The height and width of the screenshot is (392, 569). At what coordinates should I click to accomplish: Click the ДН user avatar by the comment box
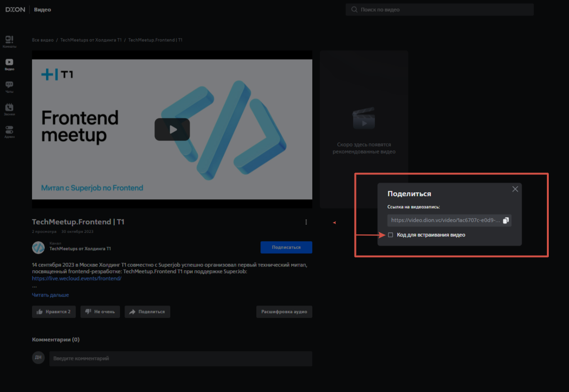(38, 357)
